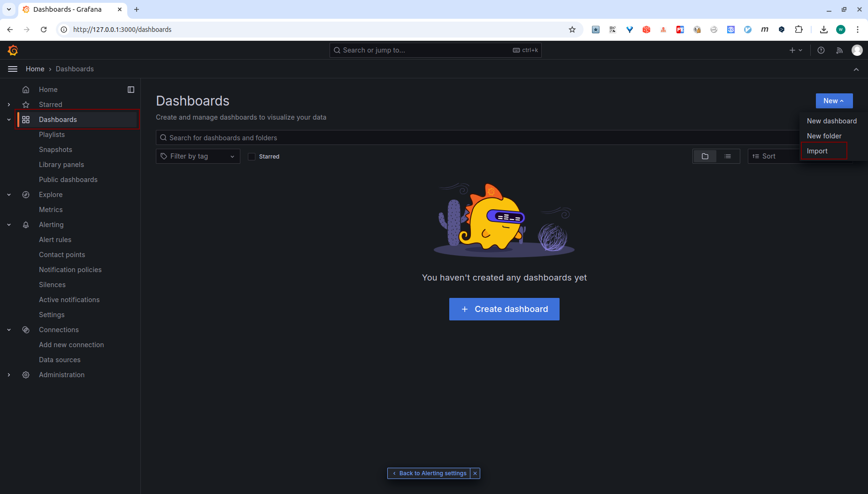Click the Alerting bell icon
Viewport: 868px width, 494px height.
click(26, 225)
